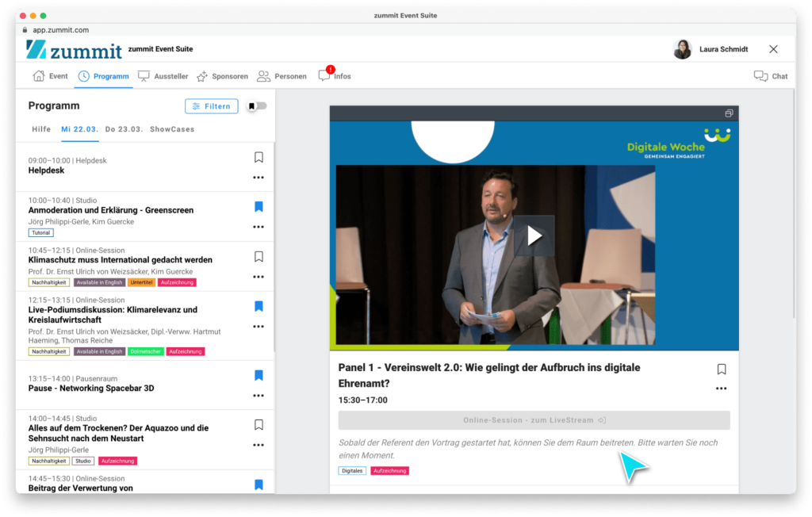812x517 pixels.
Task: Remove bookmark from Pause - Networking Spacebar 3D
Action: pos(259,376)
